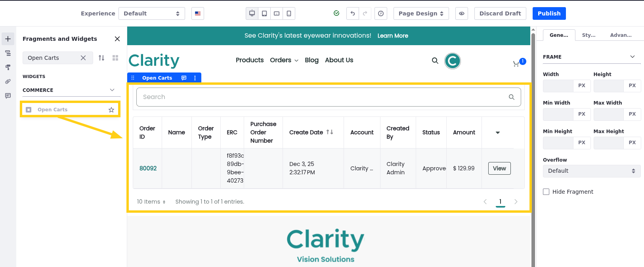Sort by Create Date column arrows

330,132
